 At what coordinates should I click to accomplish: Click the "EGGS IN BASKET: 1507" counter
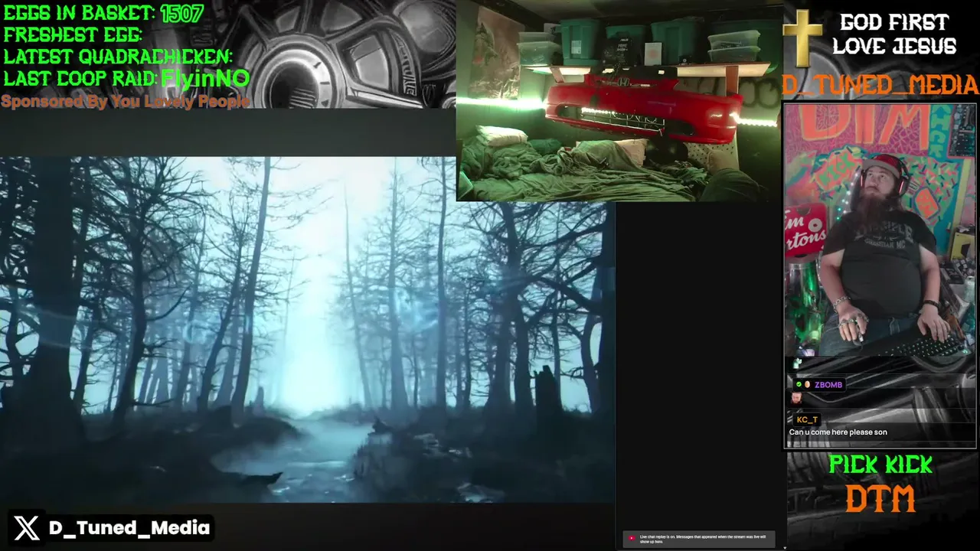tap(103, 13)
